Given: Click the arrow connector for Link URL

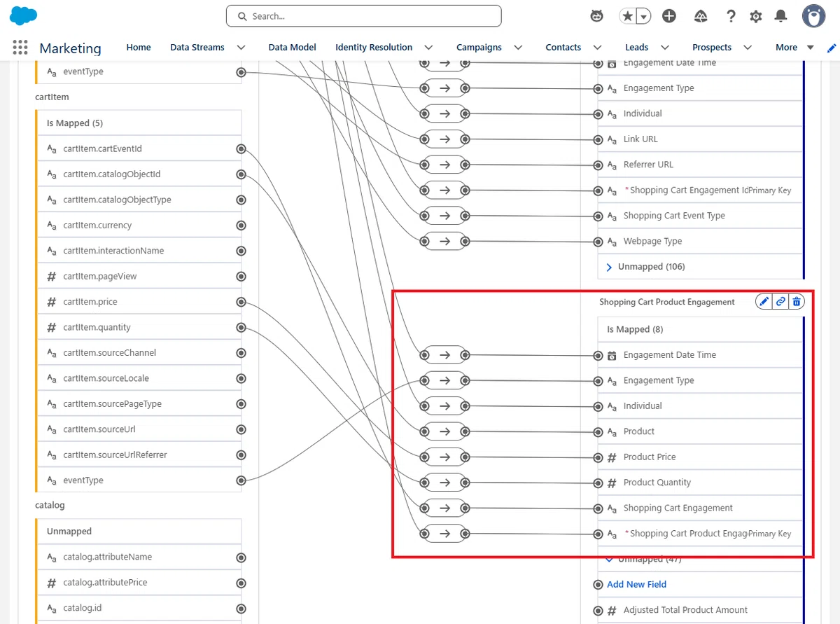Looking at the screenshot, I should [x=444, y=139].
